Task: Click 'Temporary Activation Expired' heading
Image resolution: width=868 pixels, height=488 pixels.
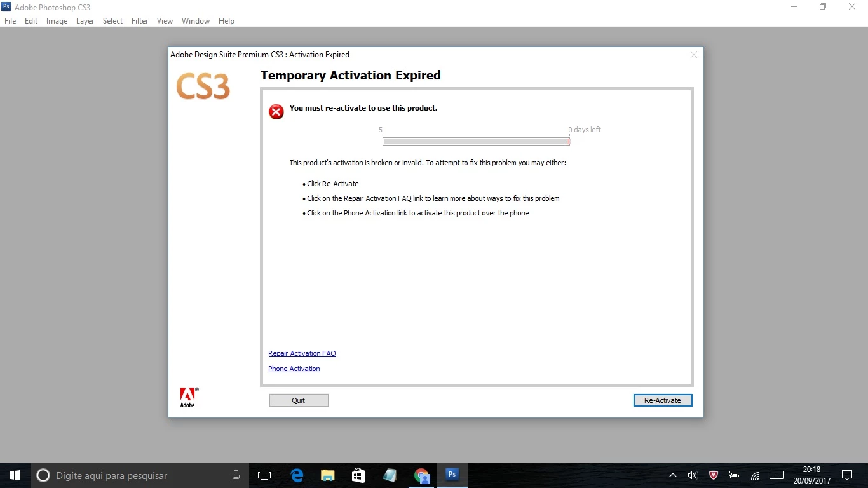Action: click(350, 75)
